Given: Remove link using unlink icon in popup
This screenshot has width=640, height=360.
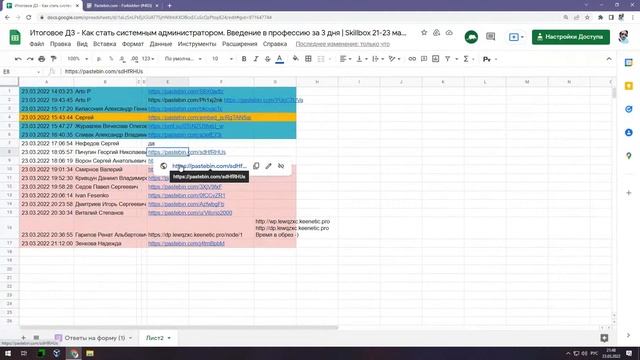Looking at the screenshot, I should click(281, 166).
